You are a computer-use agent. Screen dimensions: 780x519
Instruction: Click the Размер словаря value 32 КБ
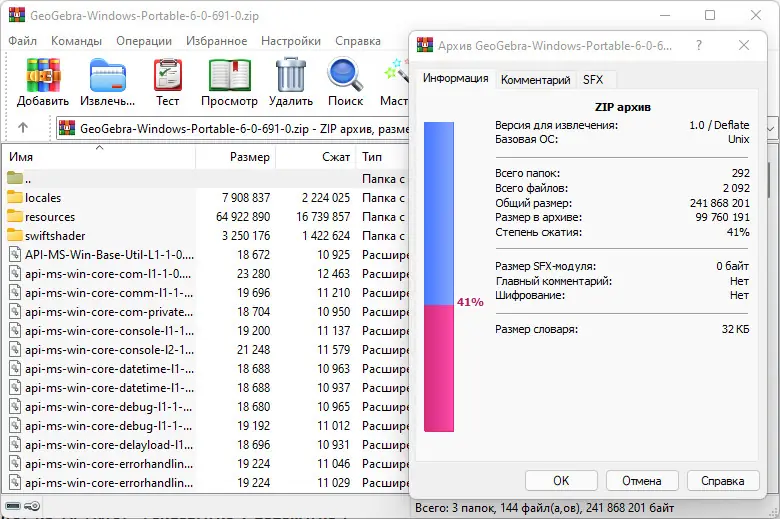point(735,329)
